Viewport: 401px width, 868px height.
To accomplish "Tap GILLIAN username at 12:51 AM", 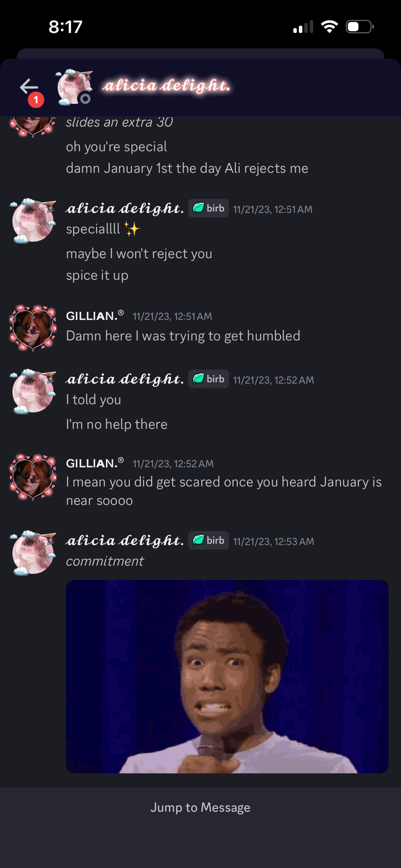I will pyautogui.click(x=95, y=316).
